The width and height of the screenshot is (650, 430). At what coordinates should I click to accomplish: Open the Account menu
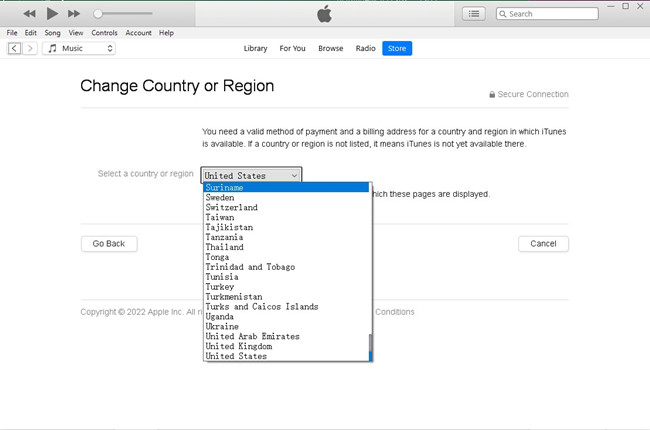click(138, 33)
